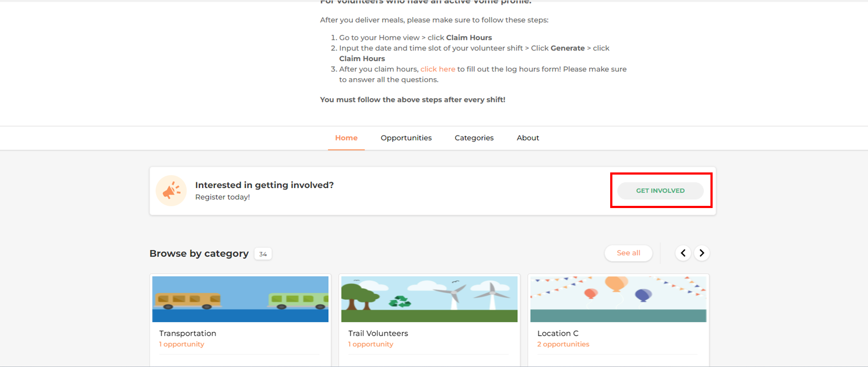
Task: Open Trail Volunteers windmill thumbnail
Action: click(x=430, y=299)
